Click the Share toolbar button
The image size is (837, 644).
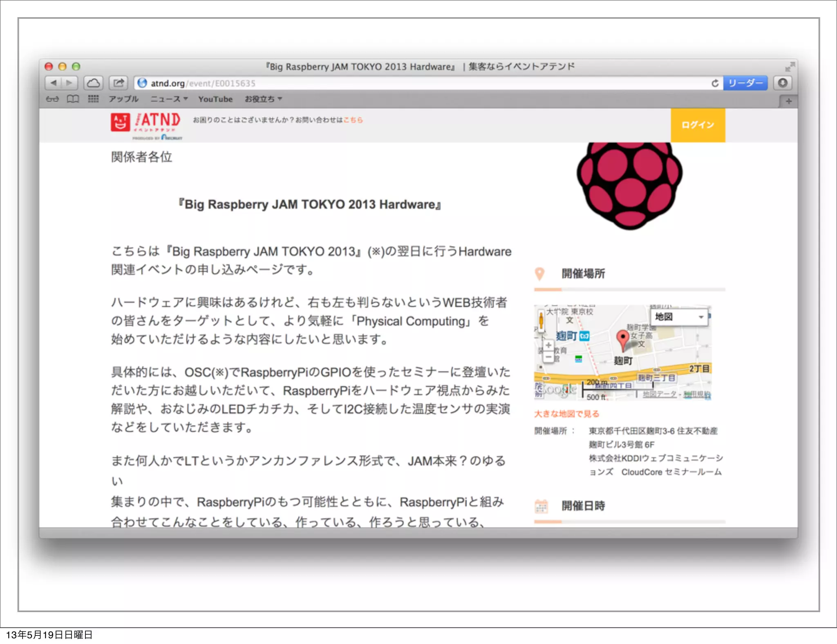pyautogui.click(x=119, y=83)
